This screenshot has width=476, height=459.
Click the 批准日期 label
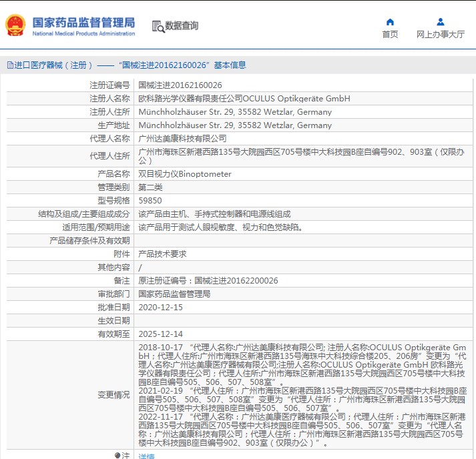tap(113, 308)
